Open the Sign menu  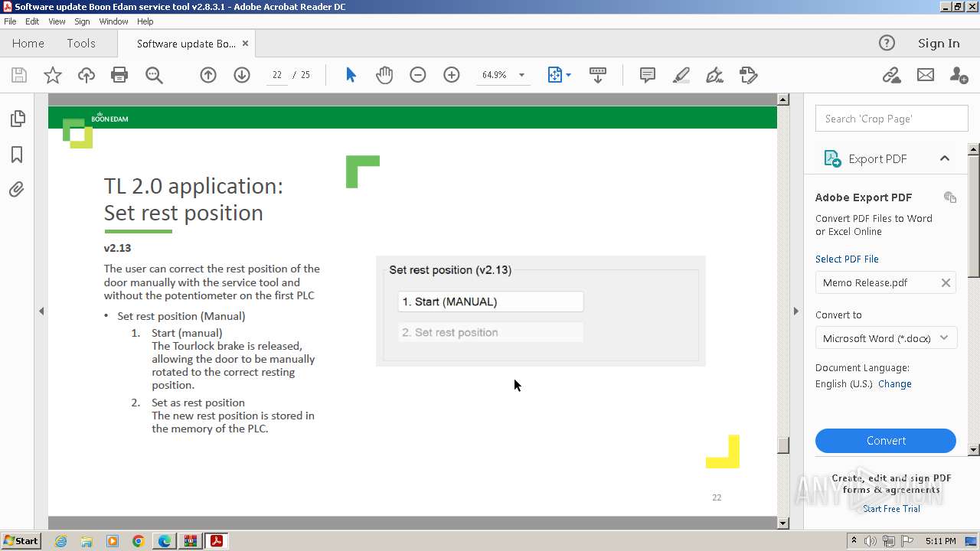tap(82, 21)
